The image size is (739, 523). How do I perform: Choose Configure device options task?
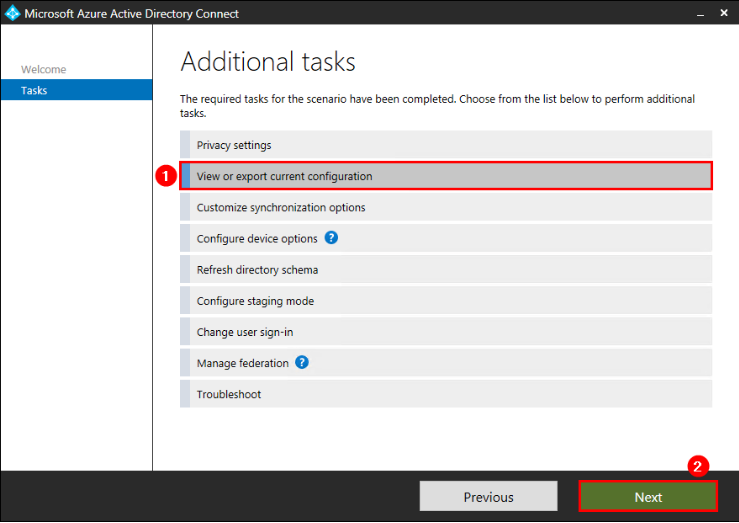click(x=446, y=238)
